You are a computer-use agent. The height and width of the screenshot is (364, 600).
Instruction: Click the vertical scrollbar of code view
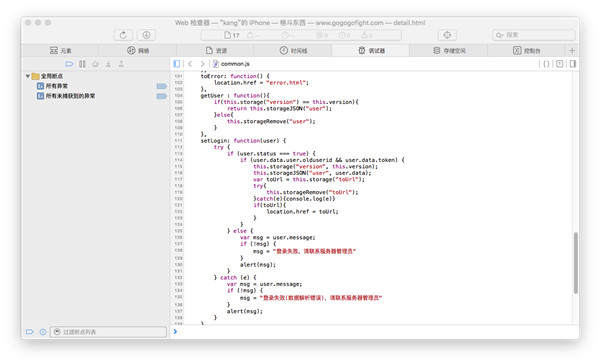(576, 263)
